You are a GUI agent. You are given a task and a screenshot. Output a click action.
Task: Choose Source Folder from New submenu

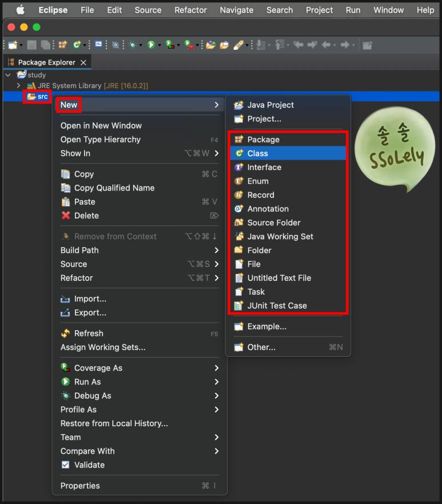coord(288,223)
